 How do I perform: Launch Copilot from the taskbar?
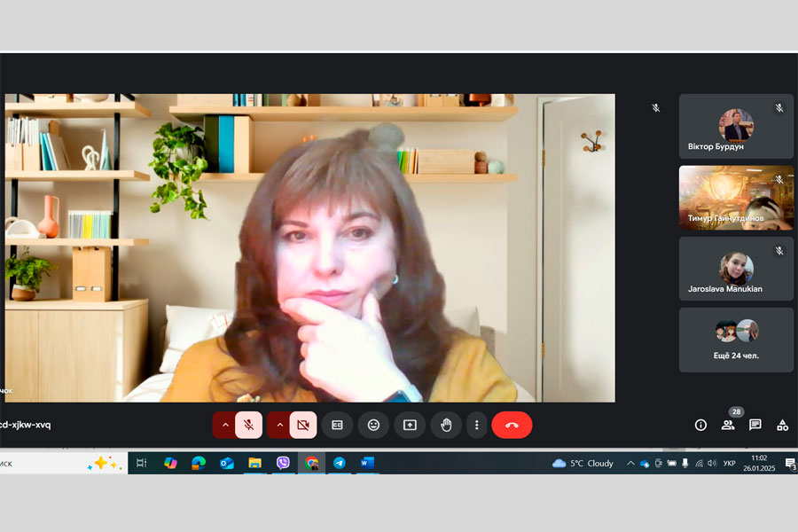170,463
